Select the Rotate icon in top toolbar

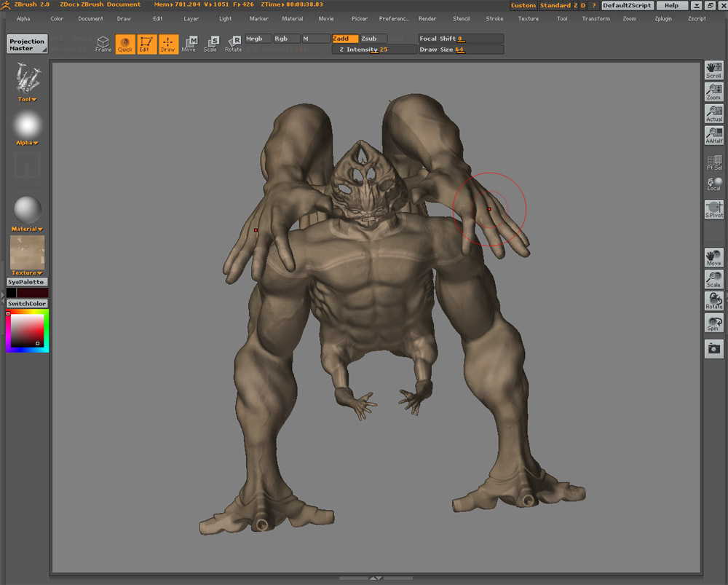[233, 44]
